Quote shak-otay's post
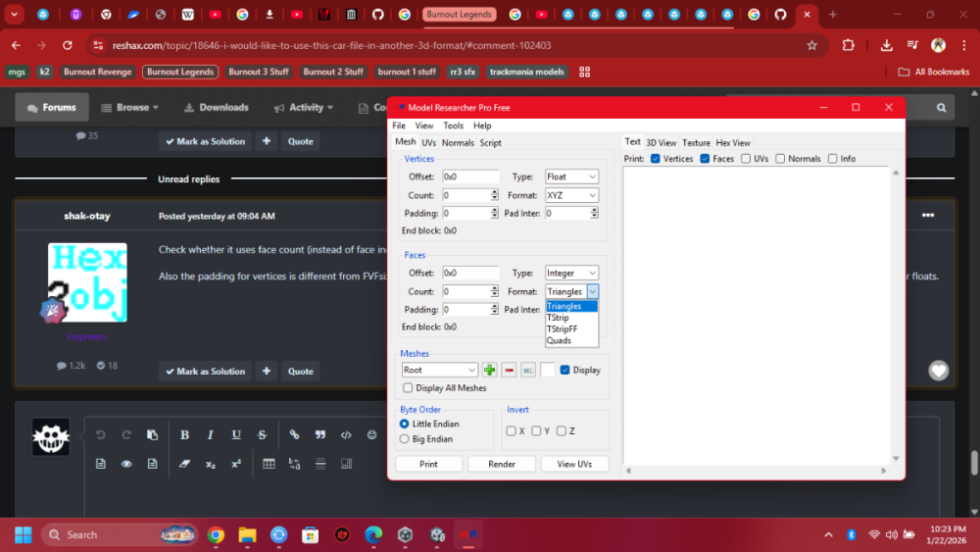Screen dimensions: 980x552 [x=301, y=372]
